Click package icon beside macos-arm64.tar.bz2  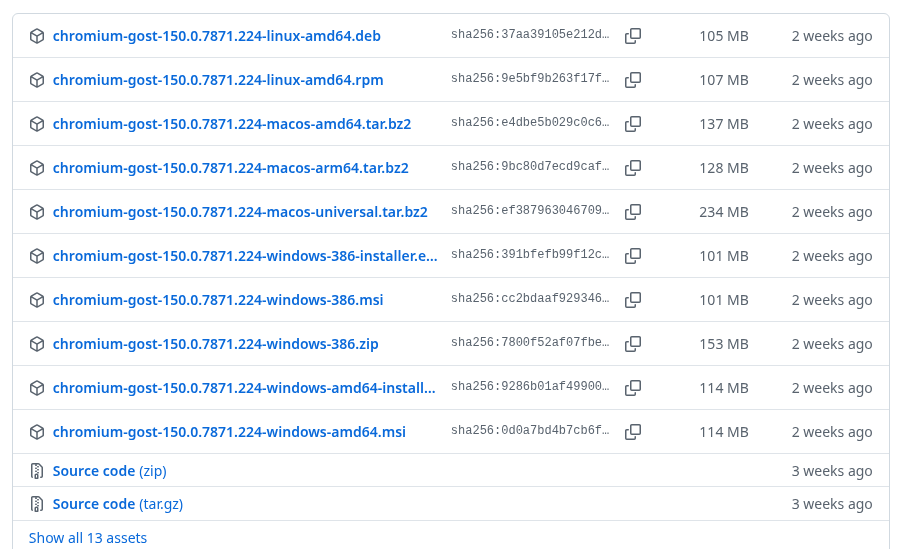(x=37, y=168)
